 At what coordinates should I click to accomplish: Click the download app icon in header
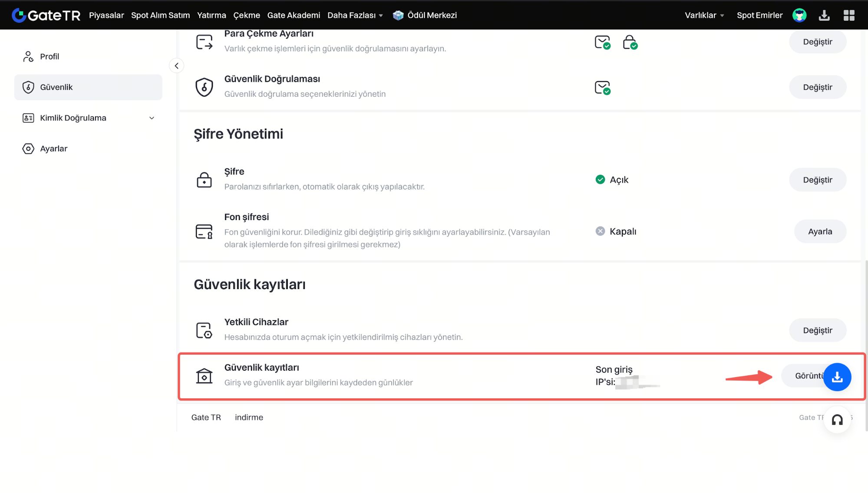[x=824, y=15]
